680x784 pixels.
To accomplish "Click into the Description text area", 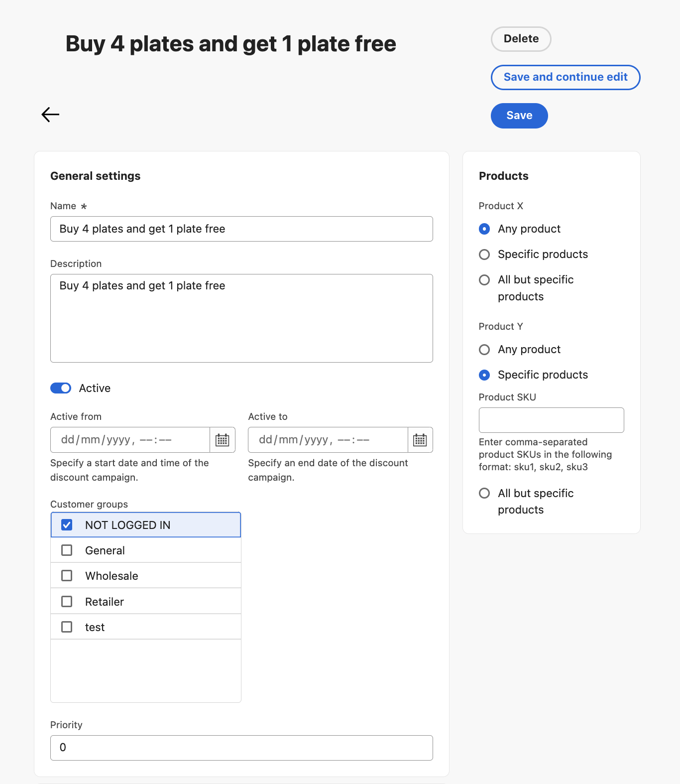I will pyautogui.click(x=241, y=318).
